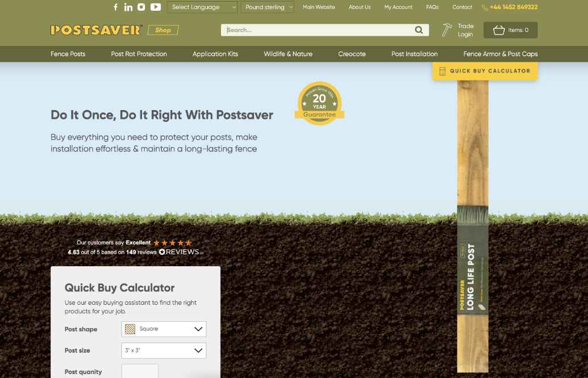The height and width of the screenshot is (378, 588).
Task: Click the 20 Year Guarantee badge
Action: 319,103
